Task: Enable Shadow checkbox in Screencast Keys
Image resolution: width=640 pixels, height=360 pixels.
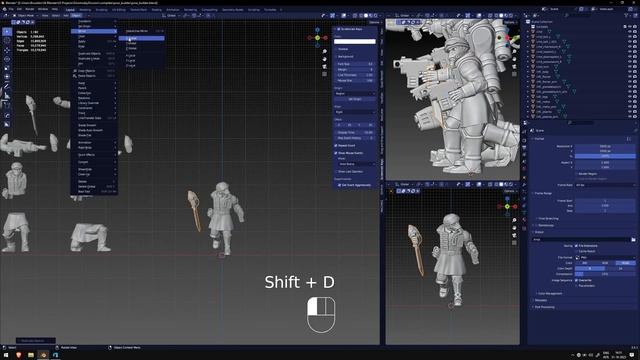Action: 336,49
